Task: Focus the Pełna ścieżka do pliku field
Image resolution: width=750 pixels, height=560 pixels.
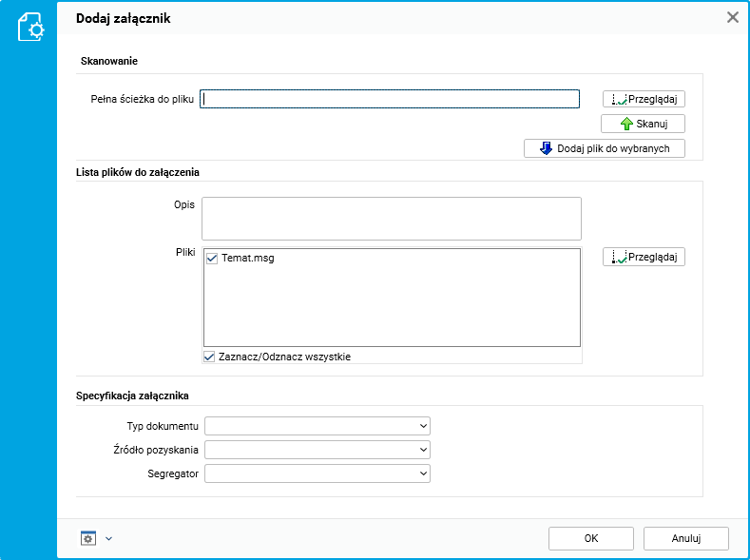Action: (x=390, y=99)
